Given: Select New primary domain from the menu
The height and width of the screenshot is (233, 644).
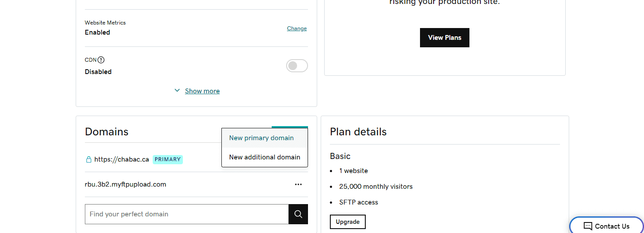Looking at the screenshot, I should click(x=262, y=138).
